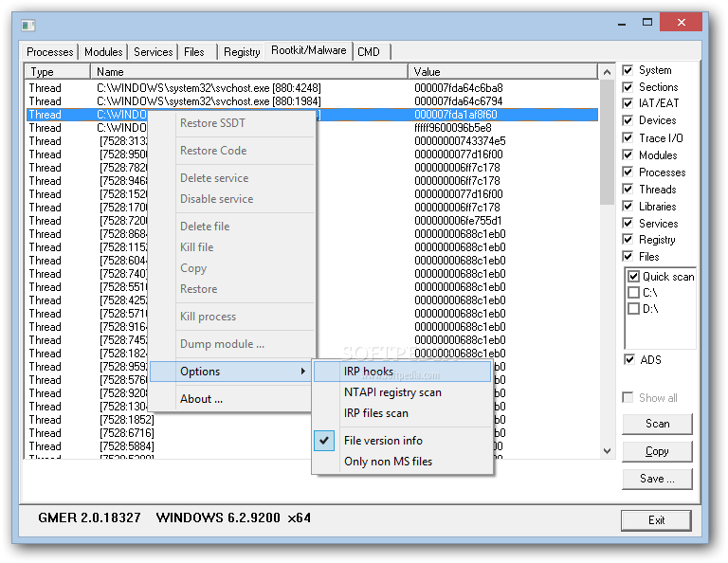Image resolution: width=728 pixels, height=563 pixels.
Task: Toggle the Registry scan checkbox
Action: click(x=628, y=240)
